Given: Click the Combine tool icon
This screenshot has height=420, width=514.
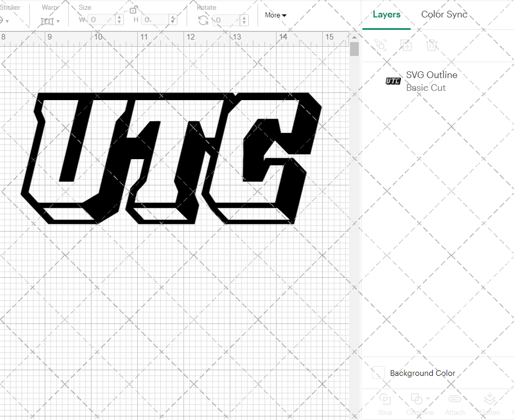Looking at the screenshot, I should pyautogui.click(x=416, y=399).
